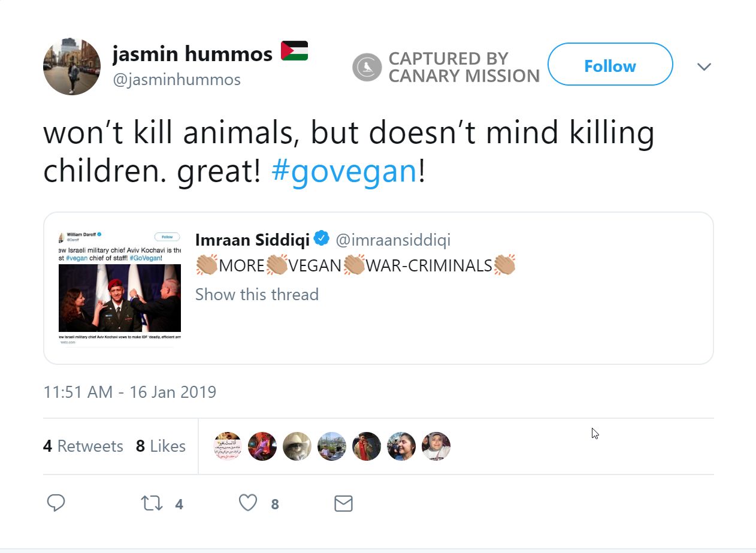Click the last liker avatar in the row
The height and width of the screenshot is (553, 756).
(x=436, y=446)
